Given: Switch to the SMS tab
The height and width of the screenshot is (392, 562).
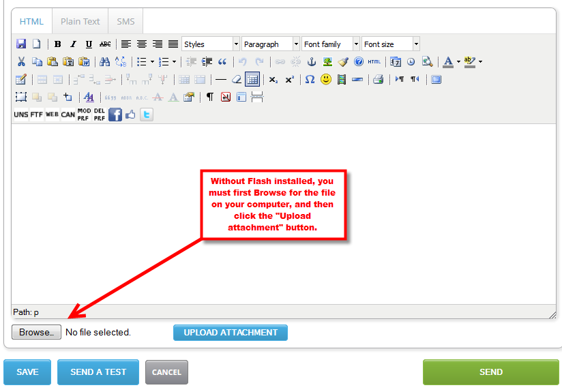Looking at the screenshot, I should (125, 21).
